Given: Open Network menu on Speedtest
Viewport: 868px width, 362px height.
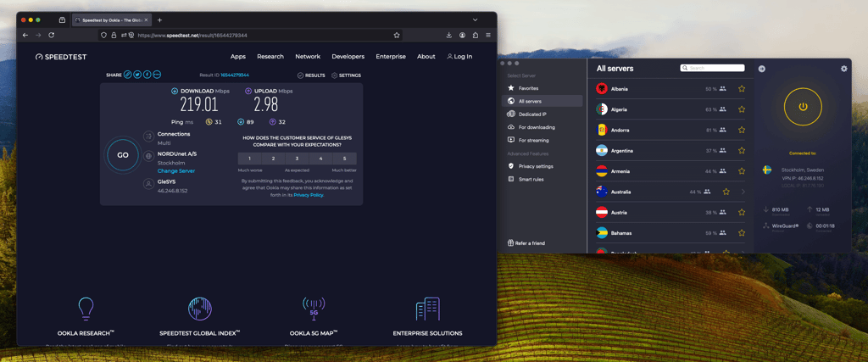Looking at the screenshot, I should [x=308, y=57].
